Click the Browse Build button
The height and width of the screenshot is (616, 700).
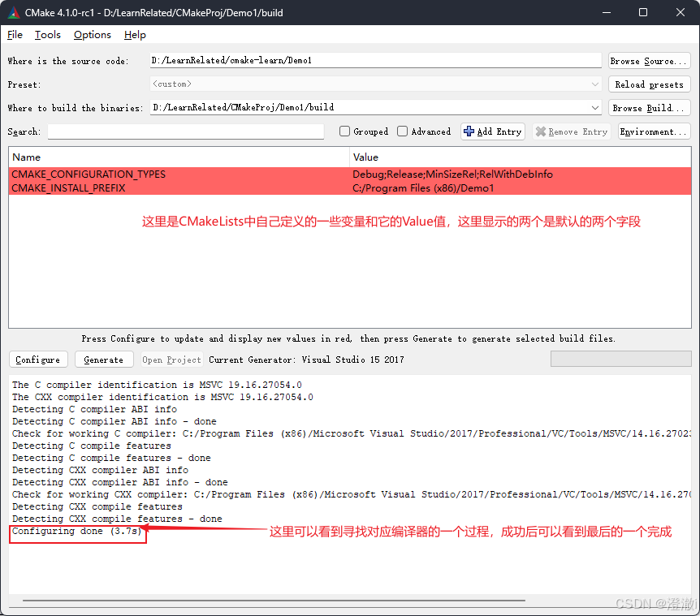click(x=649, y=108)
